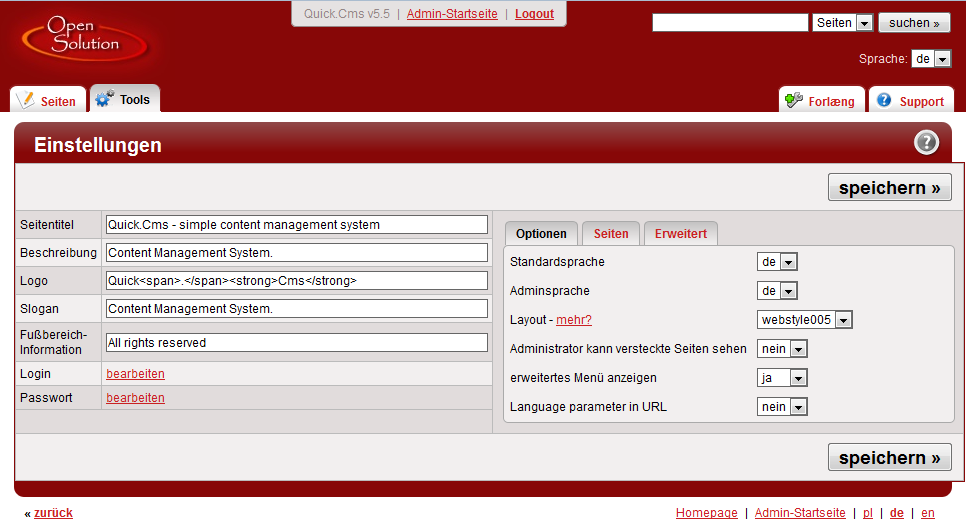Viewport: 966px width, 529px height.
Task: Click the Einstellungen heading
Action: coord(97,145)
